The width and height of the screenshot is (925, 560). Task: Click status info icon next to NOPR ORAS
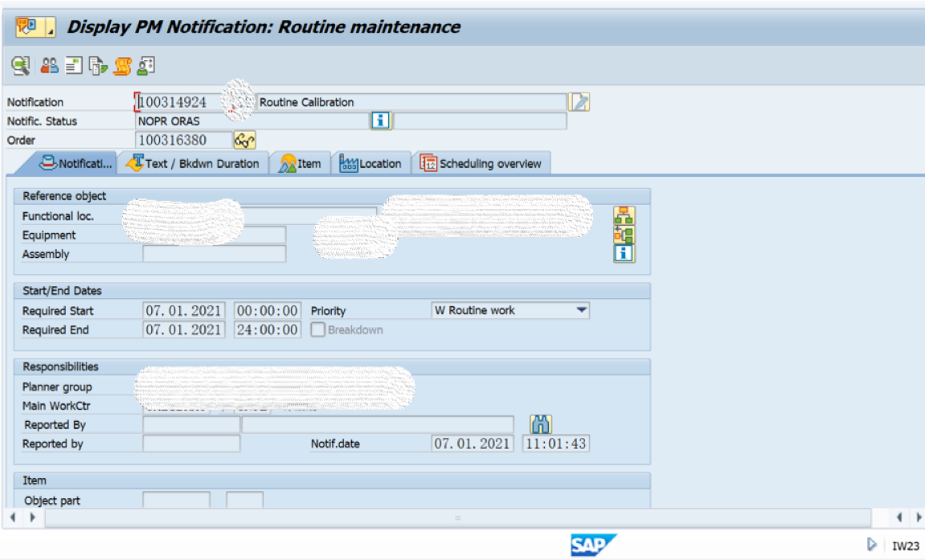pyautogui.click(x=380, y=121)
